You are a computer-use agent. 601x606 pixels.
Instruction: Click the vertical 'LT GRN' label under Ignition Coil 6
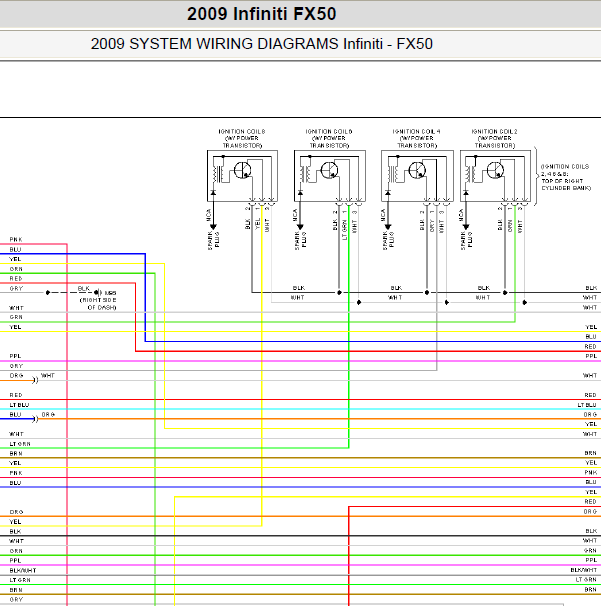(x=345, y=230)
